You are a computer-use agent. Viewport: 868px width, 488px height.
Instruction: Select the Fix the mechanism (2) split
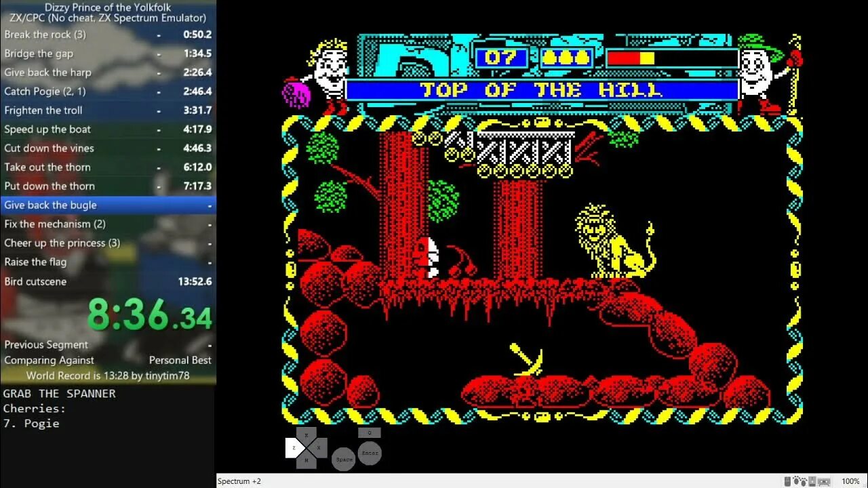[x=108, y=224]
